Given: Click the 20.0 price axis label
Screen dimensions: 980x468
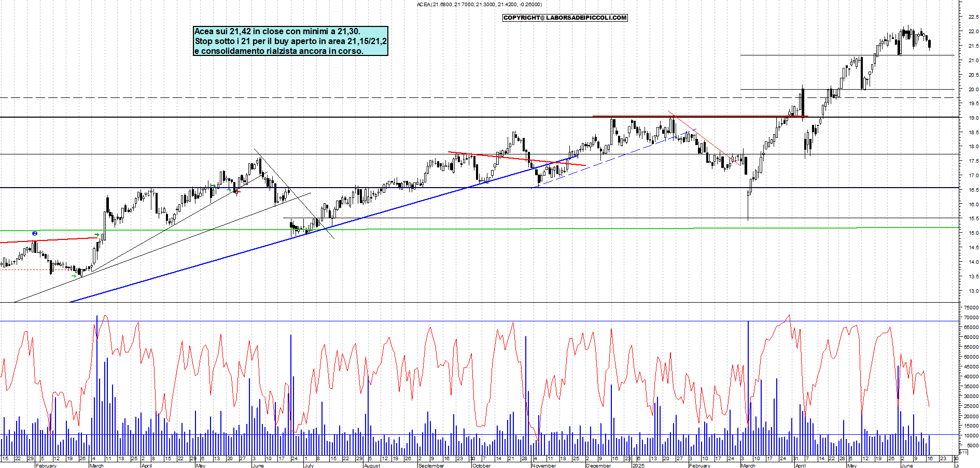Looking at the screenshot, I should click(973, 89).
